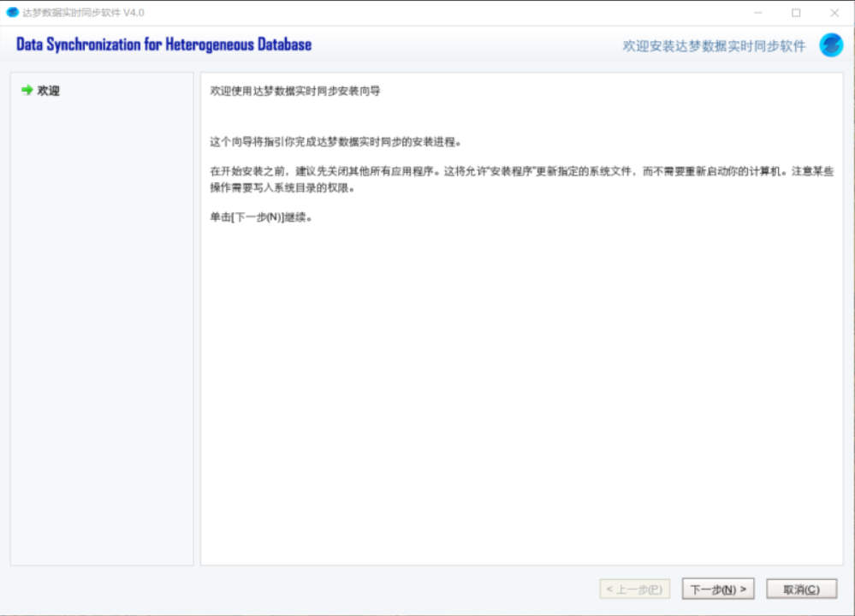Cancel installation with 取消(C) button
The width and height of the screenshot is (855, 616).
tap(801, 589)
